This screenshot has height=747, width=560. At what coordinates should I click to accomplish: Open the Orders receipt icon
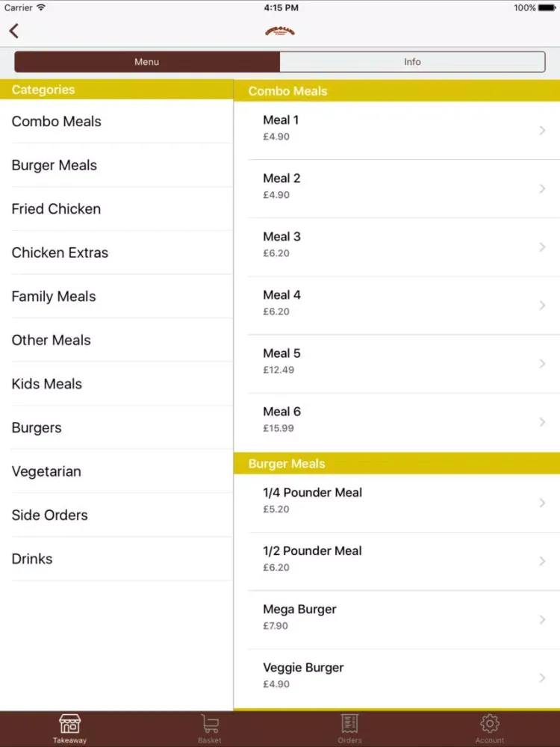tap(349, 723)
